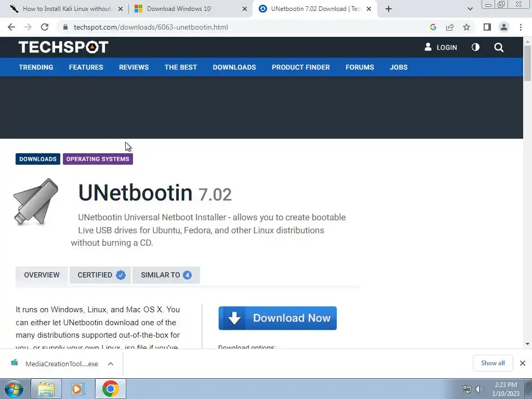Close the downloads bar
The image size is (532, 399).
[x=523, y=363]
